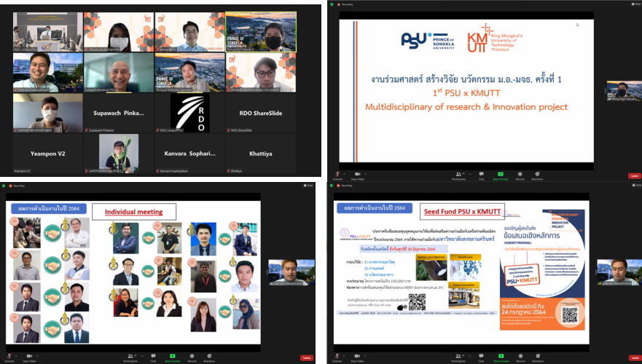Stop video in the PSU x KMUTT title slide window

point(358,175)
